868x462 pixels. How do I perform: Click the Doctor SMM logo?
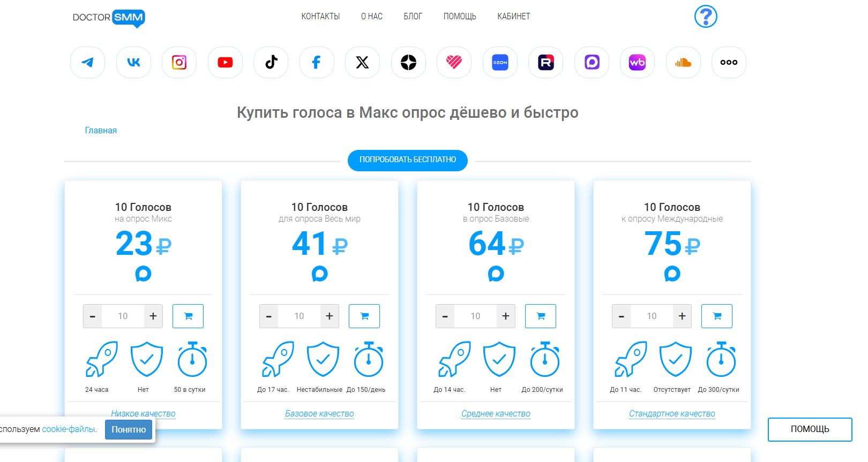pos(109,18)
